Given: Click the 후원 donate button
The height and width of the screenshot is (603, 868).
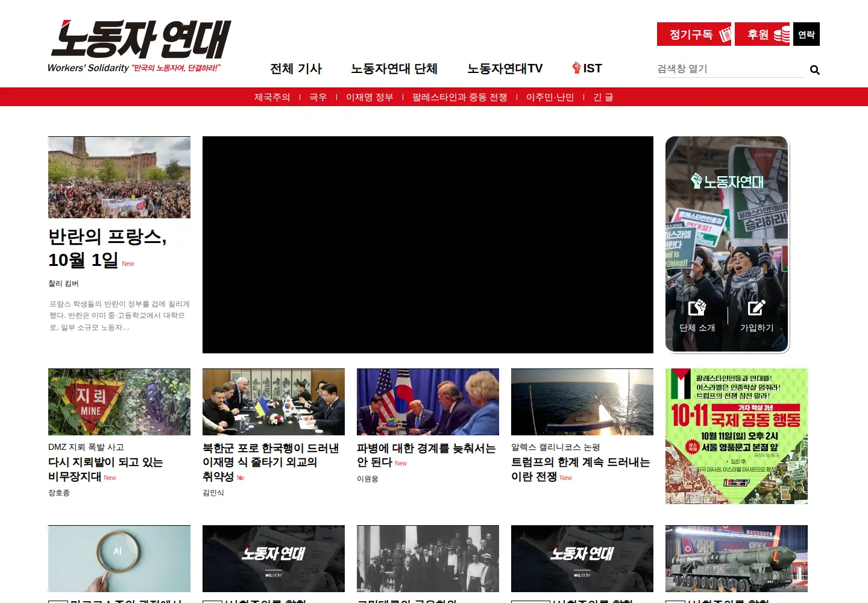Looking at the screenshot, I should [762, 34].
